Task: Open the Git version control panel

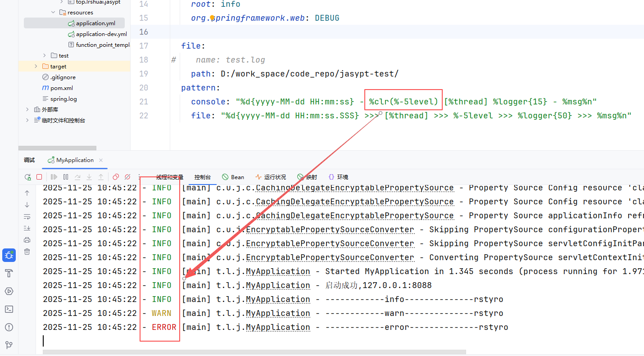Action: 9,345
